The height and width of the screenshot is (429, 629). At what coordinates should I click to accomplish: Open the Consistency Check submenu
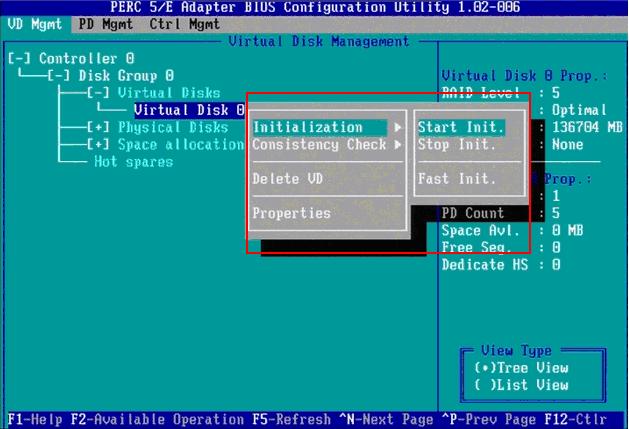click(x=318, y=145)
